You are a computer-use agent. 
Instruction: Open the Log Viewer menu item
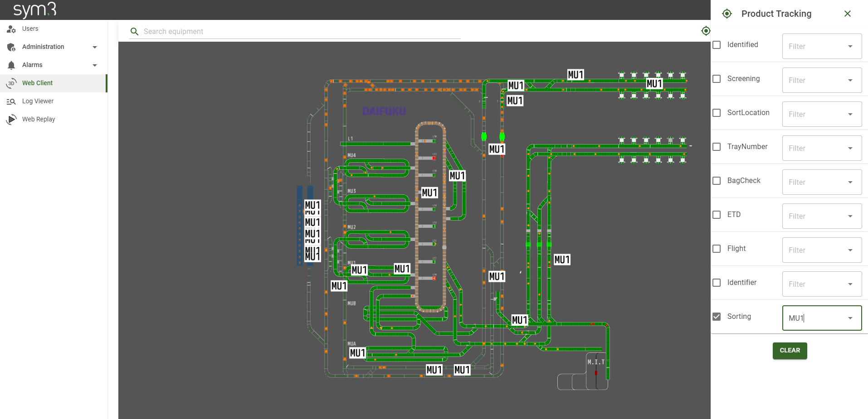click(x=38, y=101)
